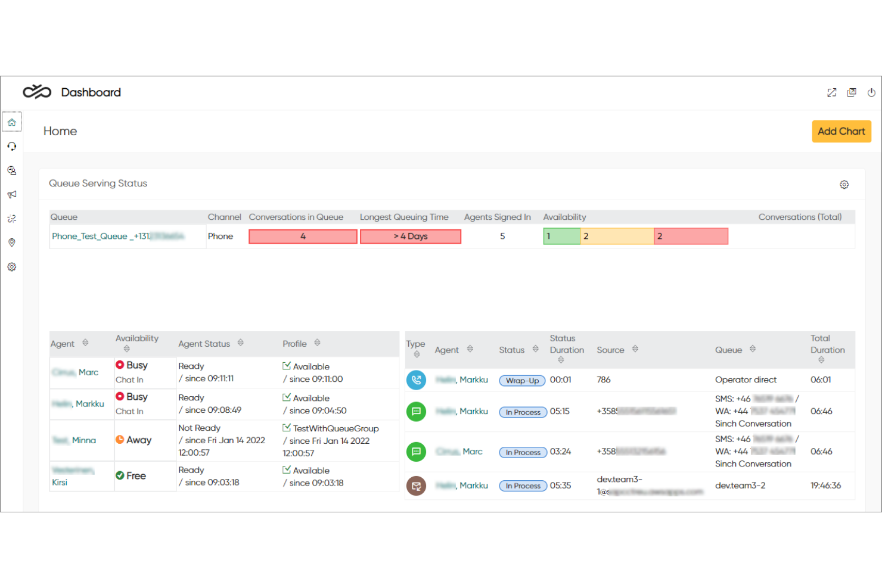Screen dimensions: 882x588
Task: Click the phone wrap-up type icon for Markku
Action: 416,380
